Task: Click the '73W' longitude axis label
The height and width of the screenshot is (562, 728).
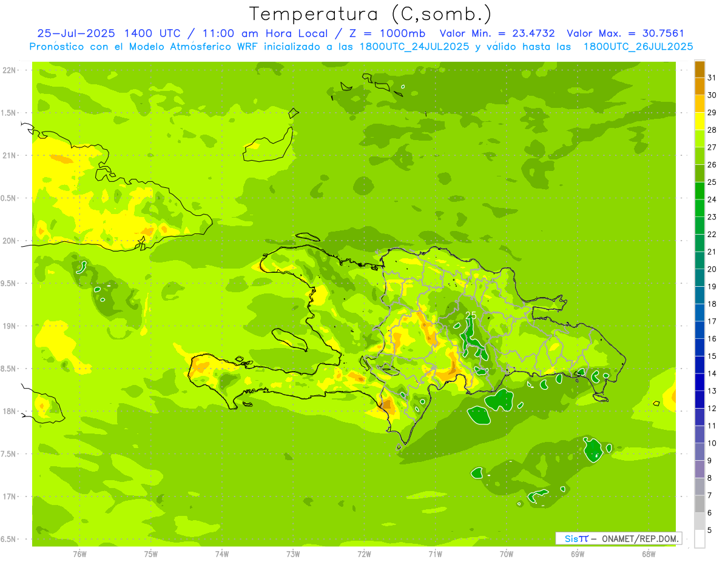Action: [x=293, y=554]
